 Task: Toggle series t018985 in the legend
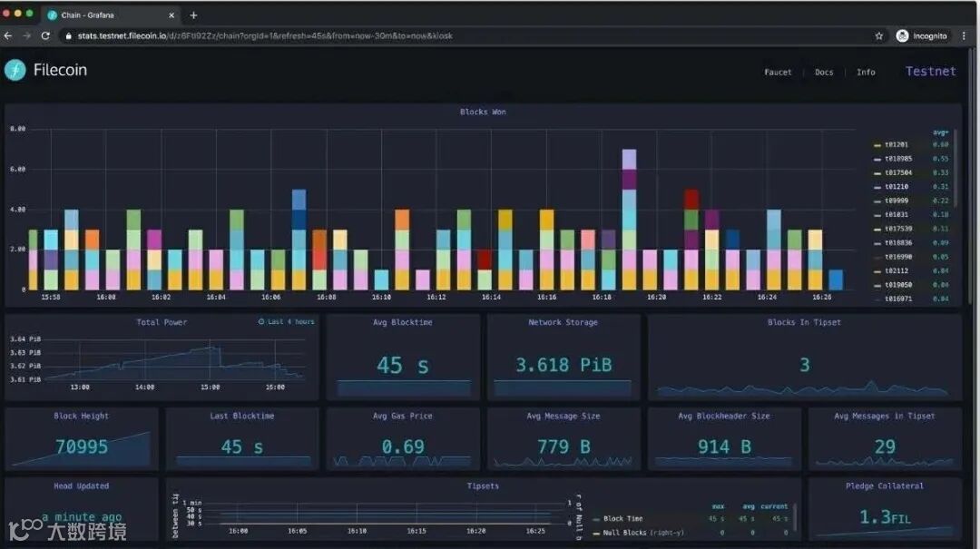pyautogui.click(x=898, y=159)
